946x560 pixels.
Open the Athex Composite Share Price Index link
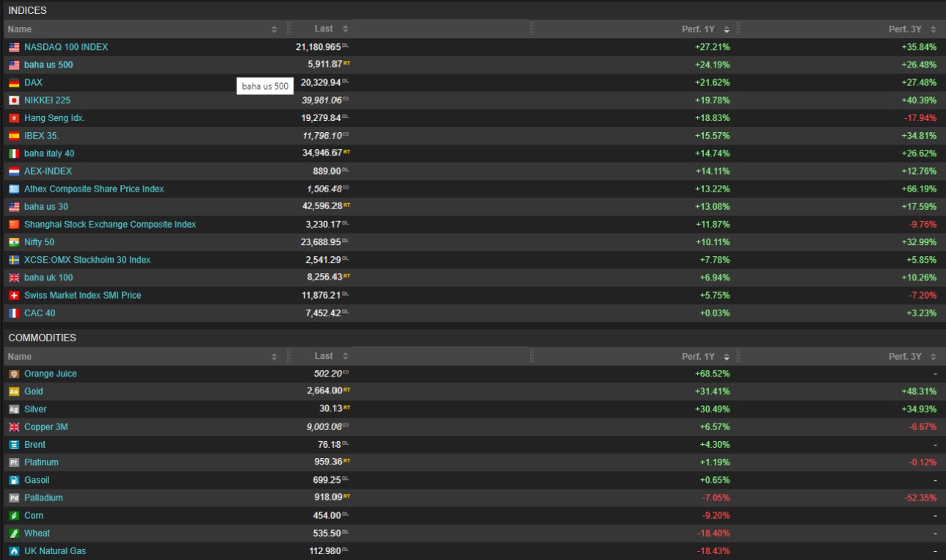point(94,189)
